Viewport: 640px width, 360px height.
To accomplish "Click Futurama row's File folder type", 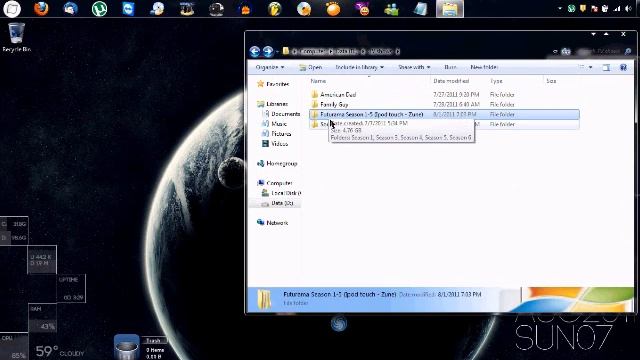I will [x=502, y=114].
